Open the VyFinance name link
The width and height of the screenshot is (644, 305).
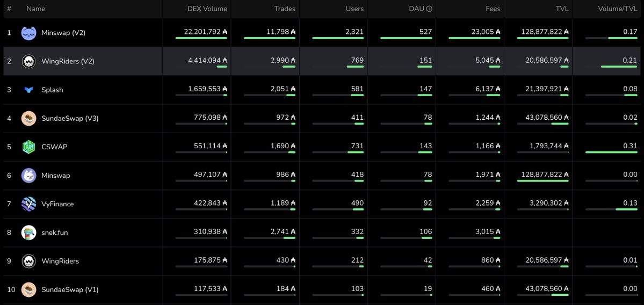click(57, 204)
